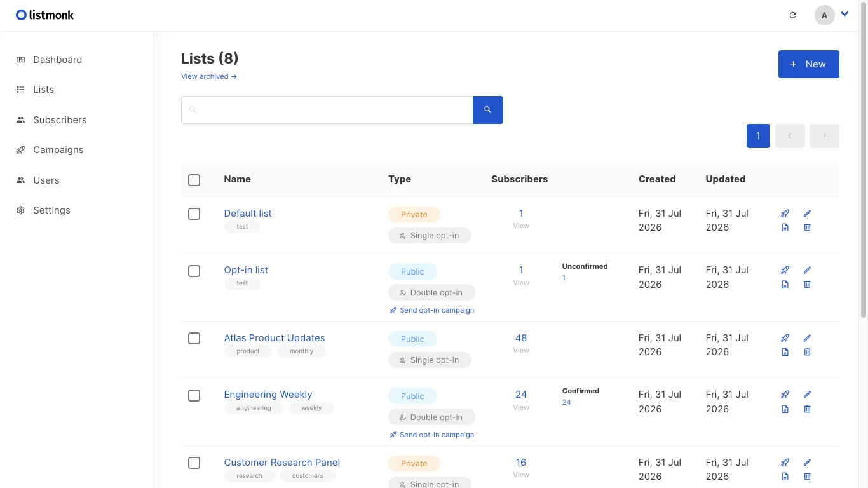Open the Default list link
Screen dimensions: 868x488
(x=248, y=213)
